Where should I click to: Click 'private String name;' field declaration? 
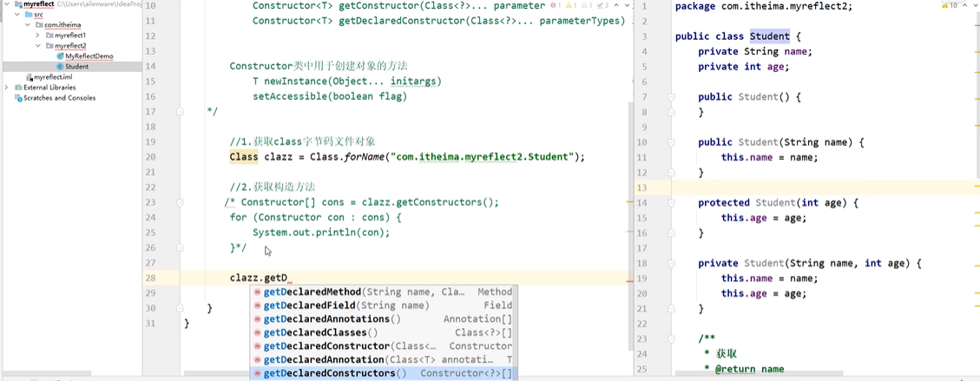point(755,51)
